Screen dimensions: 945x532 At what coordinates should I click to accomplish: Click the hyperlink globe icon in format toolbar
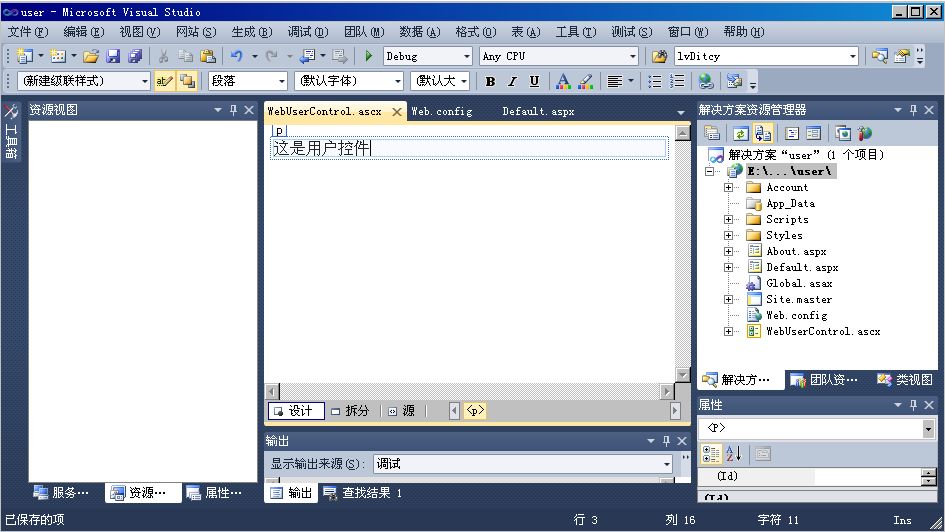pyautogui.click(x=706, y=81)
